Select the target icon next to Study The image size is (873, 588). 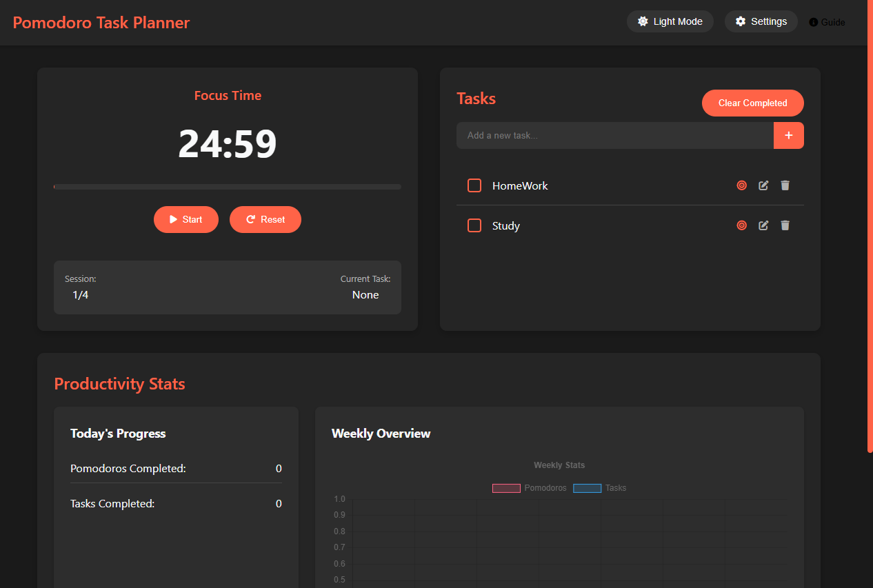pyautogui.click(x=741, y=225)
